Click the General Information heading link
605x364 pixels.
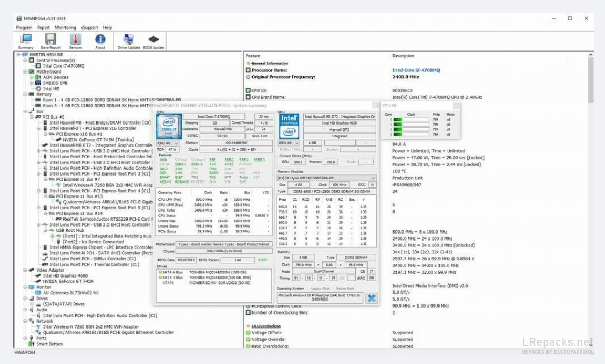(270, 63)
